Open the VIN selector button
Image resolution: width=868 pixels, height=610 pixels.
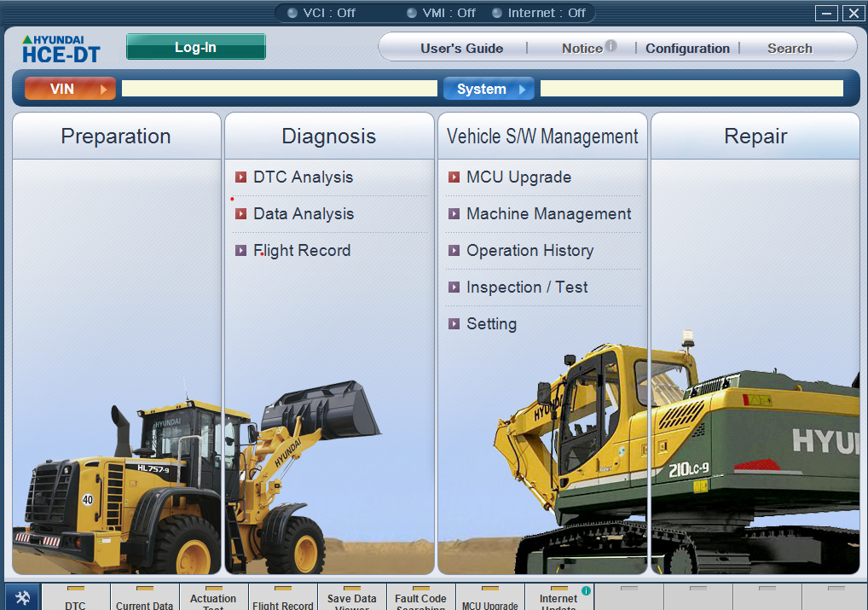[x=70, y=89]
